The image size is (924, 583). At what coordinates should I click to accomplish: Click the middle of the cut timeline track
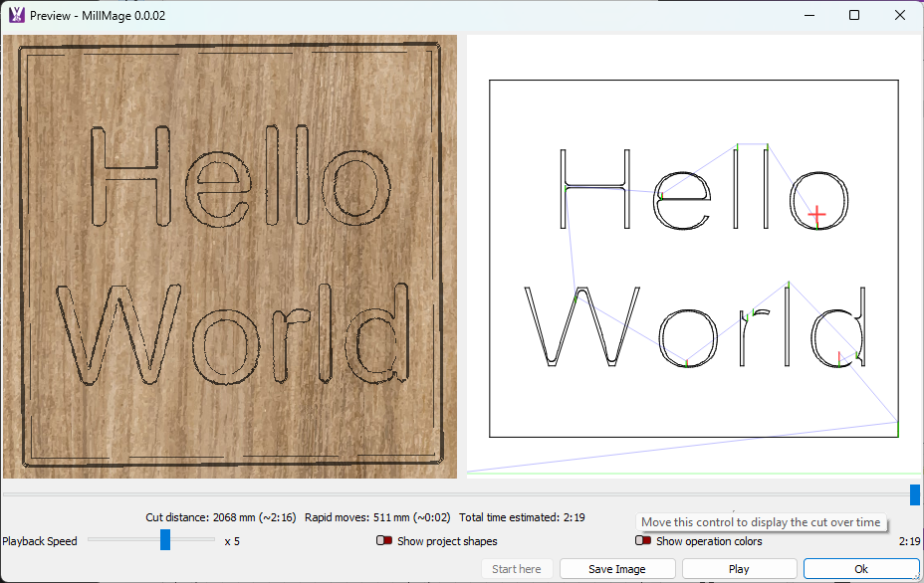[x=458, y=494]
